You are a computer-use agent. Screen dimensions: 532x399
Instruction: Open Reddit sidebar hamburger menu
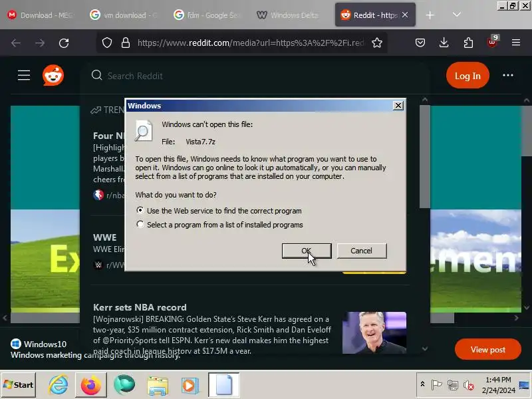(x=24, y=75)
